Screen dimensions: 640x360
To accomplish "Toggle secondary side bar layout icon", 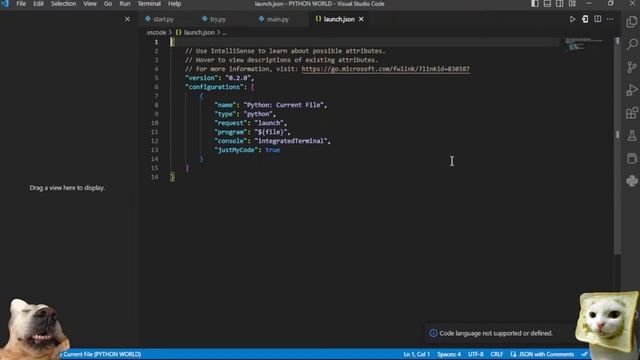I will tap(560, 4).
